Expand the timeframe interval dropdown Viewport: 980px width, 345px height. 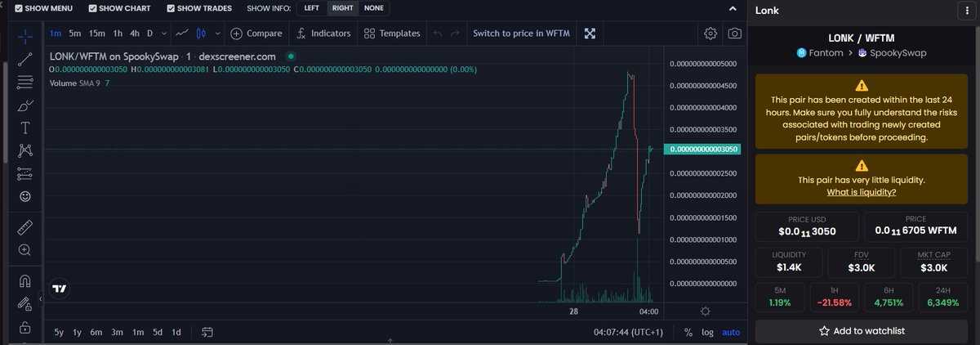(x=165, y=34)
